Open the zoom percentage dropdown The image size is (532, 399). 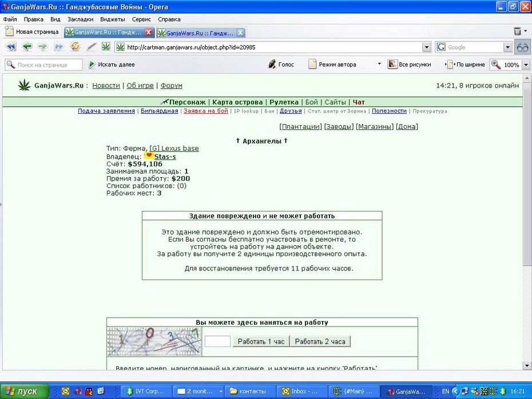(x=526, y=65)
